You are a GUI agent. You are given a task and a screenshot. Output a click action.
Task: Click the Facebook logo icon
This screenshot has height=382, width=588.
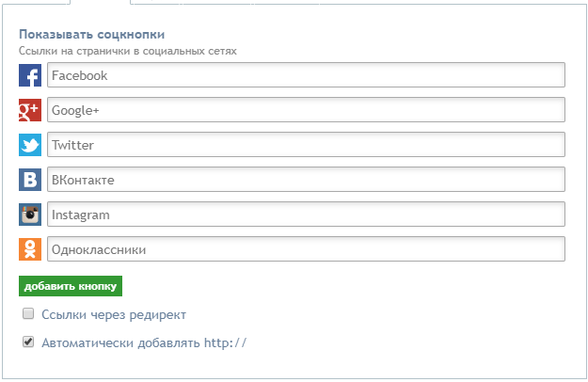coord(30,75)
